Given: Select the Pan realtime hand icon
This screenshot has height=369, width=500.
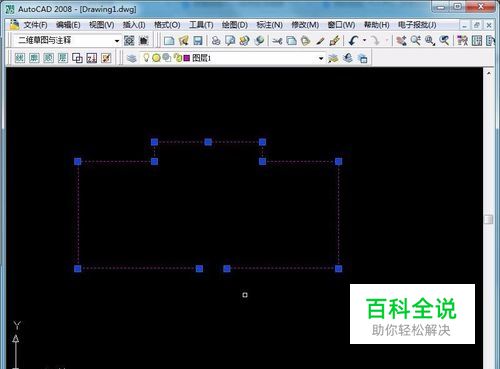Looking at the screenshot, I should pos(401,41).
